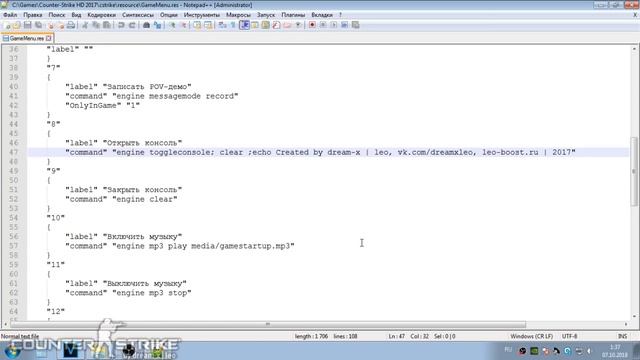Image resolution: width=640 pixels, height=360 pixels.
Task: Select the GameMenu.res tab
Action: click(x=27, y=38)
